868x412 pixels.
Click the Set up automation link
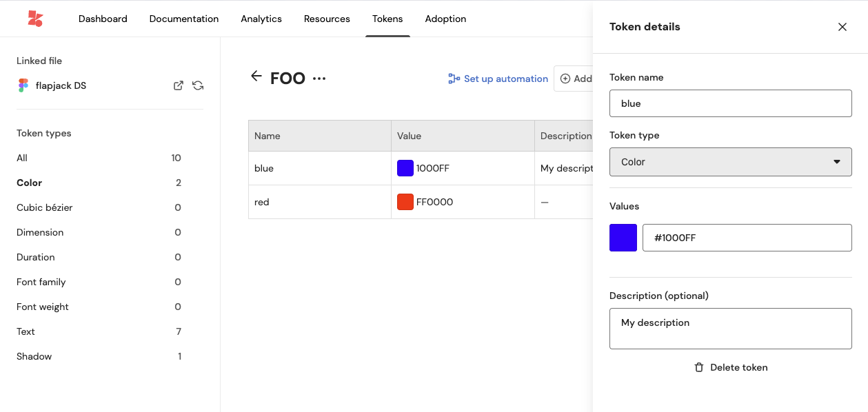(x=498, y=79)
